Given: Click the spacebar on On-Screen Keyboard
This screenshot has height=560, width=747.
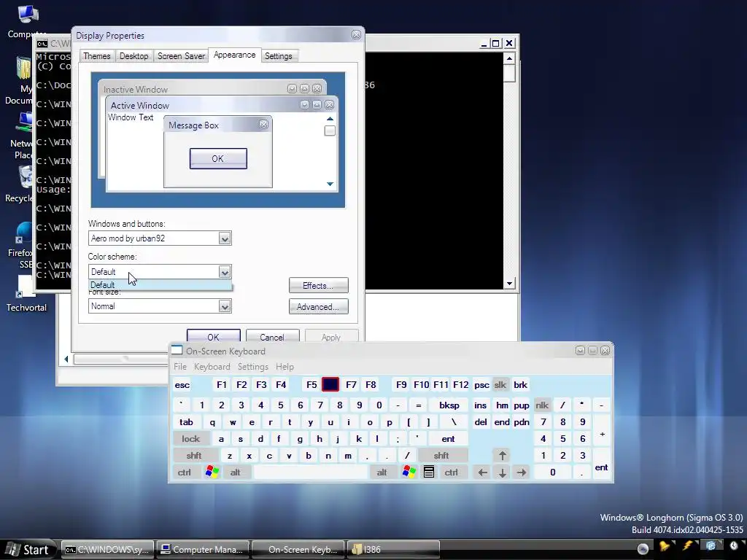Looking at the screenshot, I should (311, 472).
